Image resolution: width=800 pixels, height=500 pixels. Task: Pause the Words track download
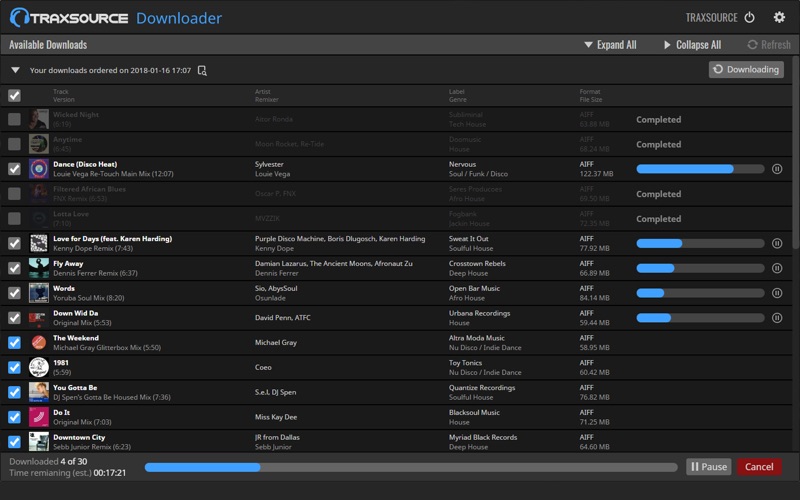pos(777,293)
